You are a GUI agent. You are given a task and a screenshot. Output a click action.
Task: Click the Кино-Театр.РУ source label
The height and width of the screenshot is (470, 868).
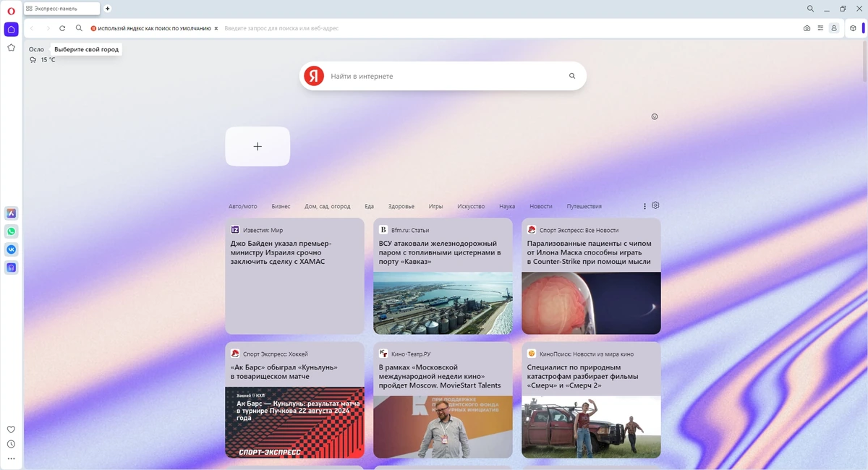point(411,354)
